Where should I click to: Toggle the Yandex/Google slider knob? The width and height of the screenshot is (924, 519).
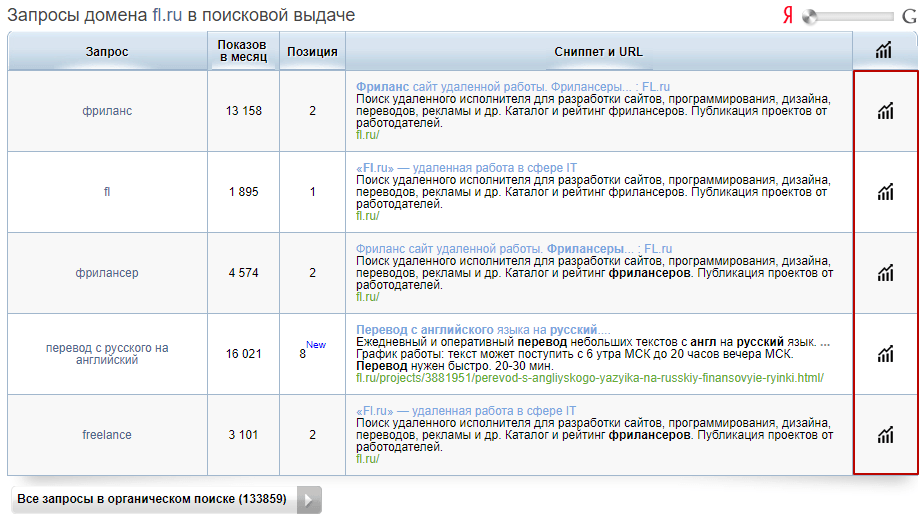(x=810, y=16)
